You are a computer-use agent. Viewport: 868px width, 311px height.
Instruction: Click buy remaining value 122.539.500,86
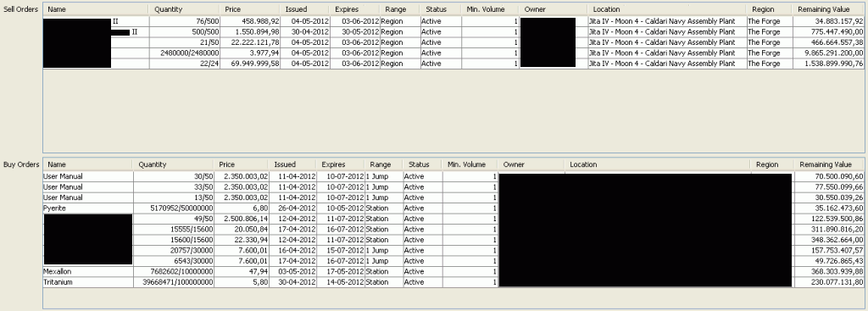(x=837, y=219)
